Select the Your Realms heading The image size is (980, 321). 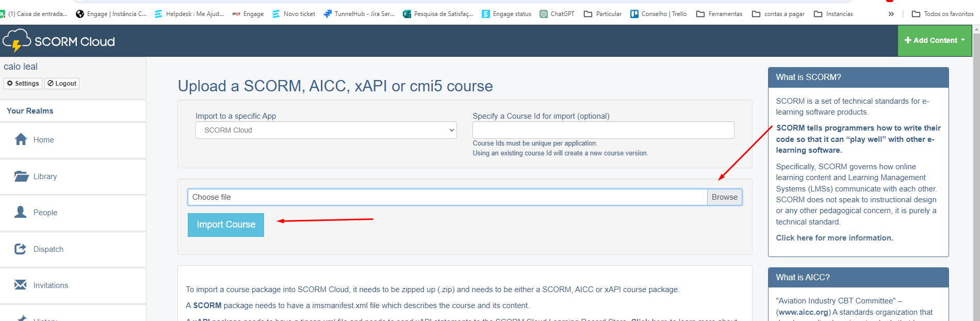click(x=30, y=111)
